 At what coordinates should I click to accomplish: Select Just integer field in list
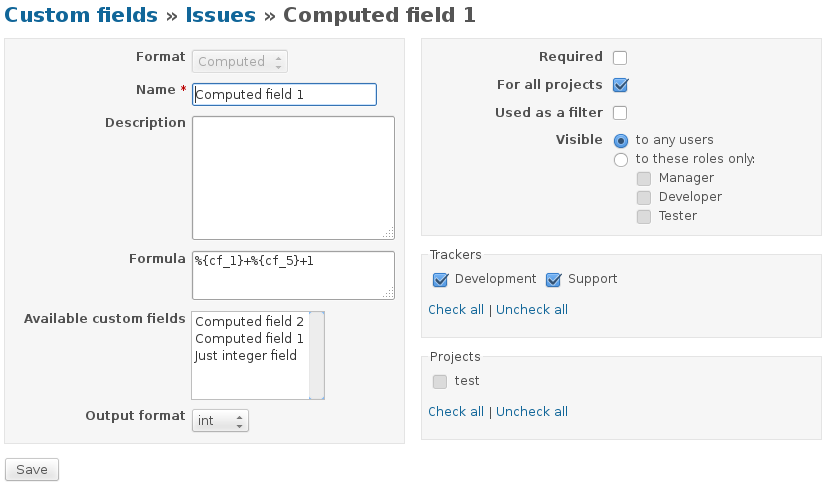click(246, 356)
